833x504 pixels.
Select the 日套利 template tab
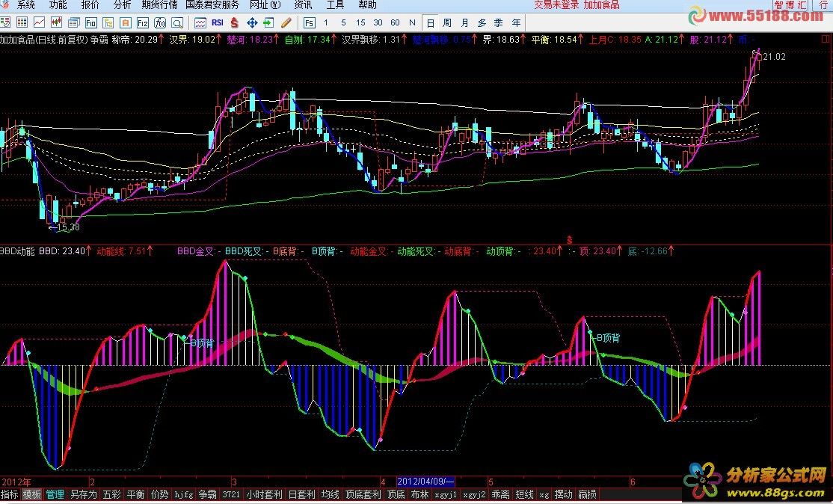pyautogui.click(x=301, y=494)
